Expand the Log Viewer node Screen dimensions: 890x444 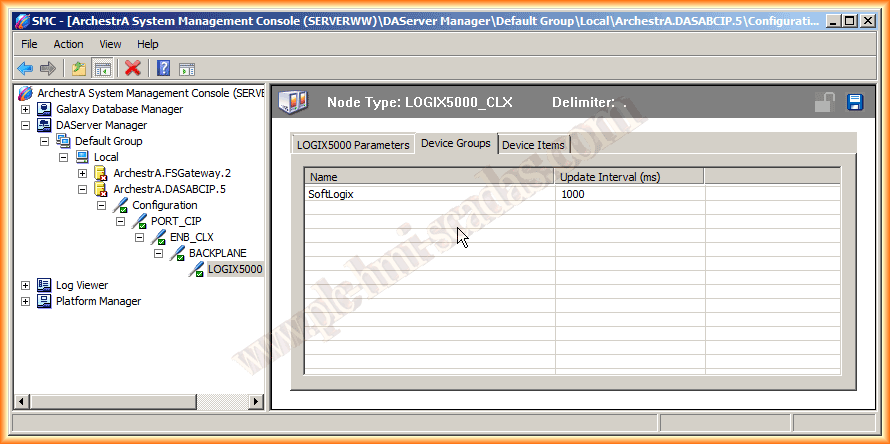[x=25, y=285]
